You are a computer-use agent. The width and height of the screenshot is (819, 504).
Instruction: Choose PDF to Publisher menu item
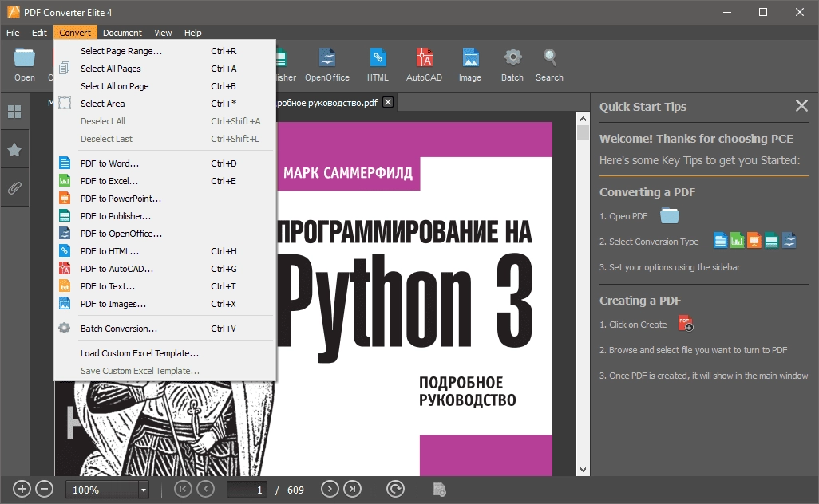(x=164, y=216)
